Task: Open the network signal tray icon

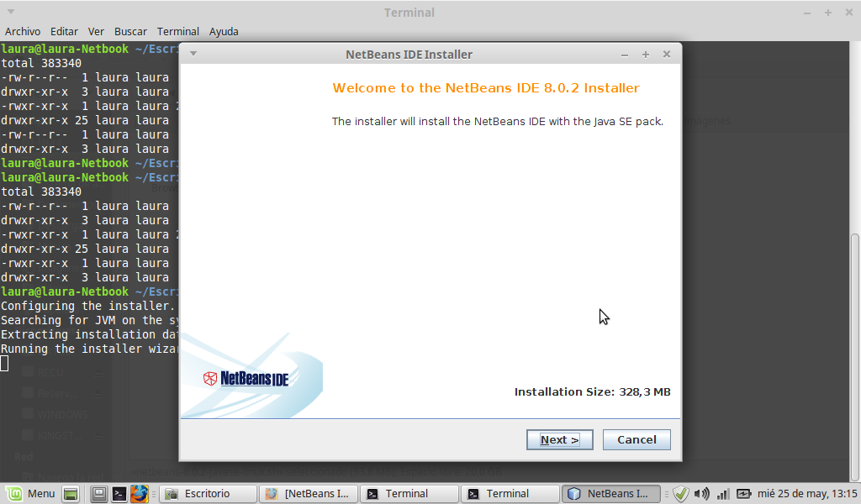Action: [x=722, y=494]
